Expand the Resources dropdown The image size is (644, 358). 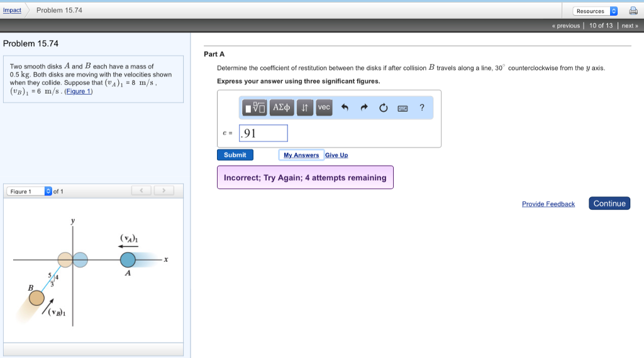click(596, 11)
